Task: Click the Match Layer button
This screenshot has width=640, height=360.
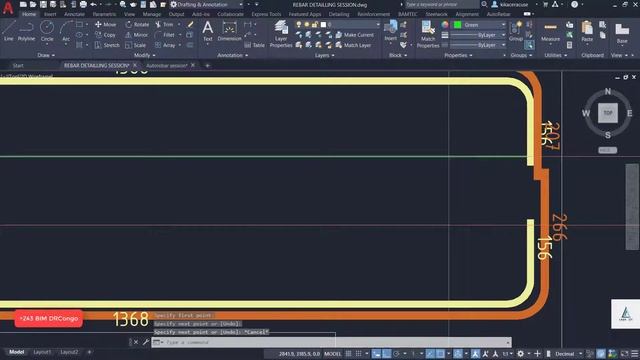Action: click(x=353, y=45)
